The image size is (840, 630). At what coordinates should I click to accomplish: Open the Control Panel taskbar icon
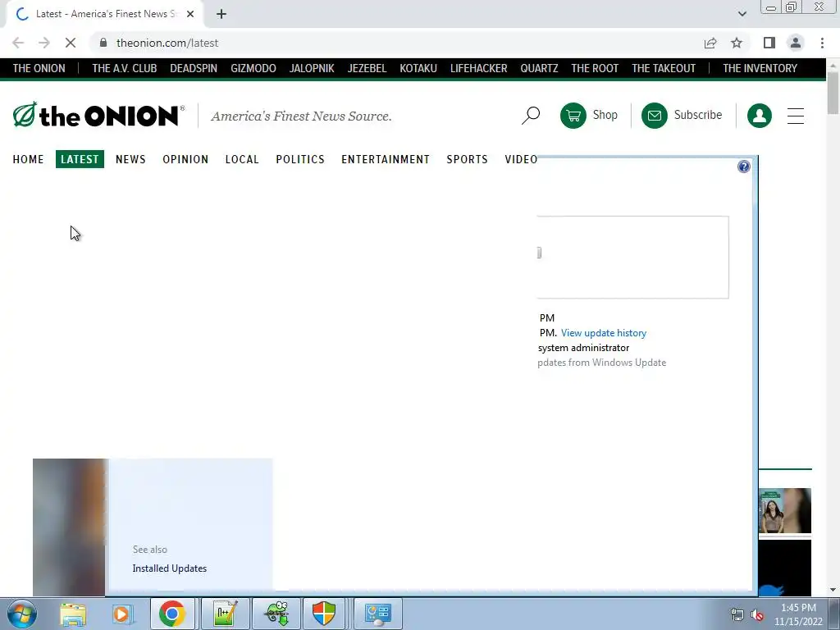[378, 614]
